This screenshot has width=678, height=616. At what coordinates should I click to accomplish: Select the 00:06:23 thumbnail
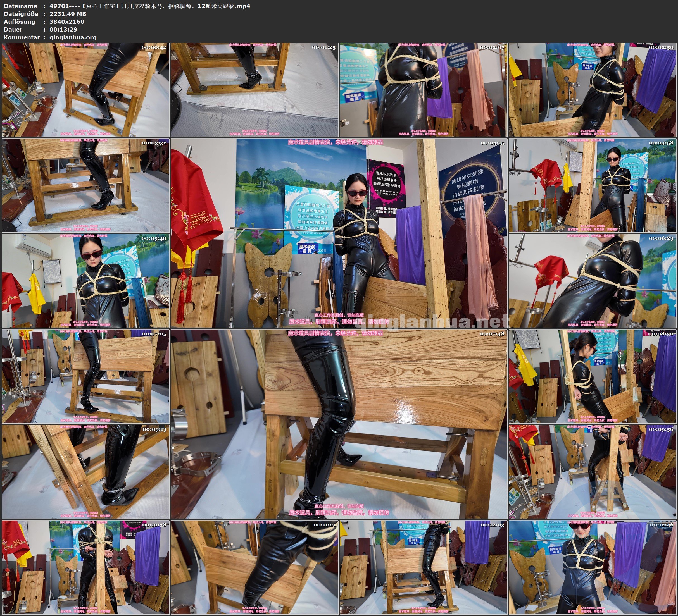pos(593,280)
